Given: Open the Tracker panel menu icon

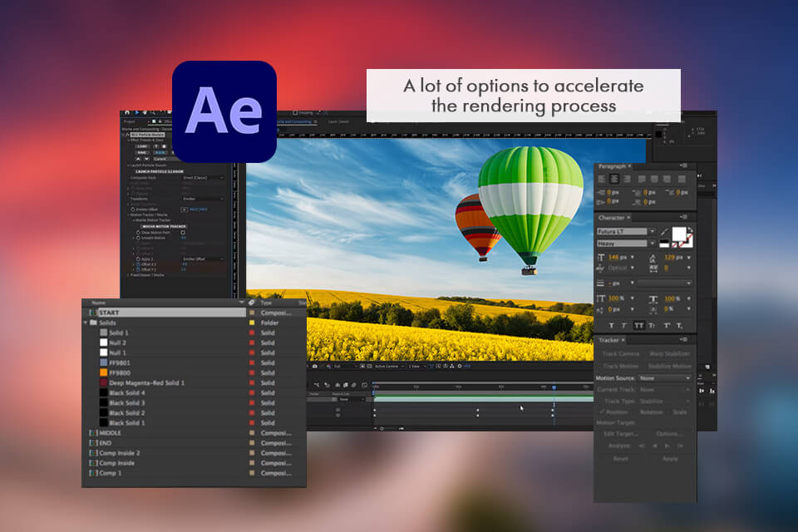Looking at the screenshot, I should tap(683, 340).
